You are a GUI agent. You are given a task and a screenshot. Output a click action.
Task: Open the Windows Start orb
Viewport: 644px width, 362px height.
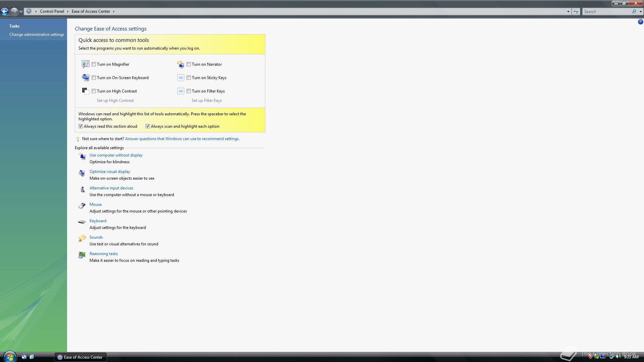coord(9,356)
